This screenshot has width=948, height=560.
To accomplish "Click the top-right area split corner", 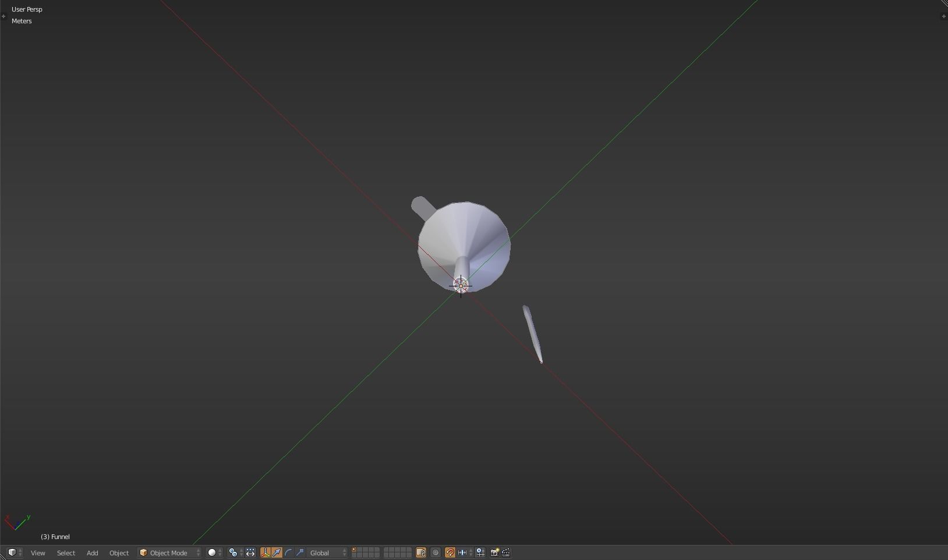I will (x=944, y=3).
